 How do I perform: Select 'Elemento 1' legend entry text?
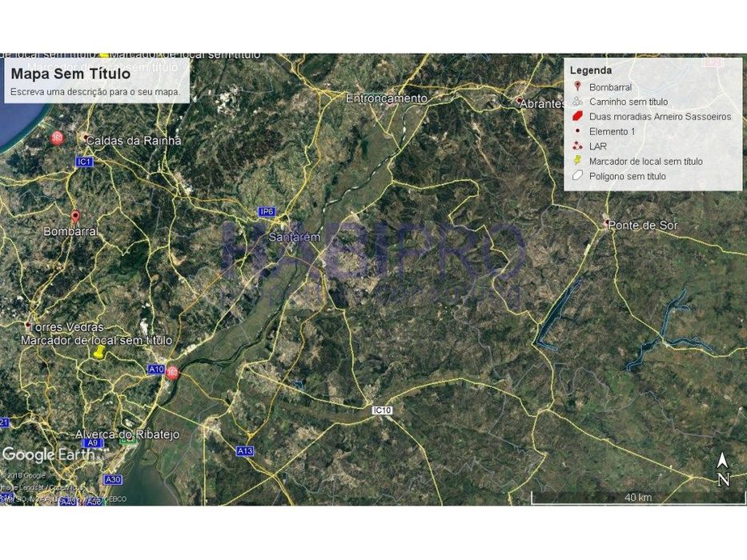tap(612, 131)
